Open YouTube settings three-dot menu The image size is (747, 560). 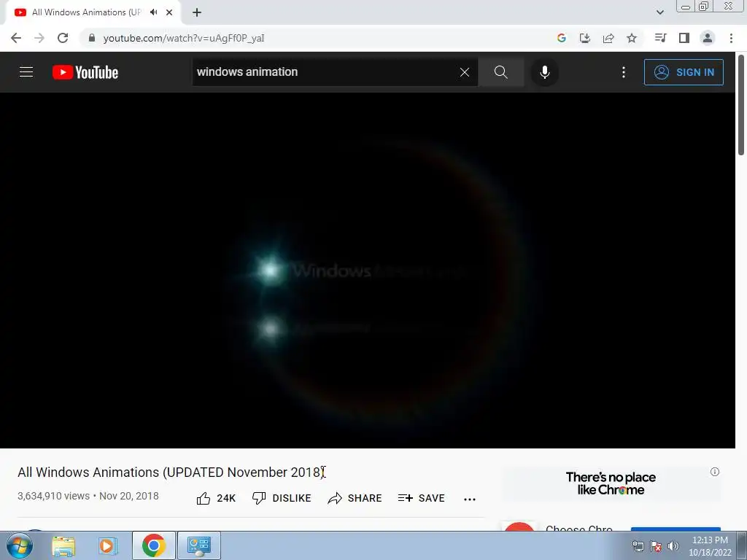tap(624, 72)
